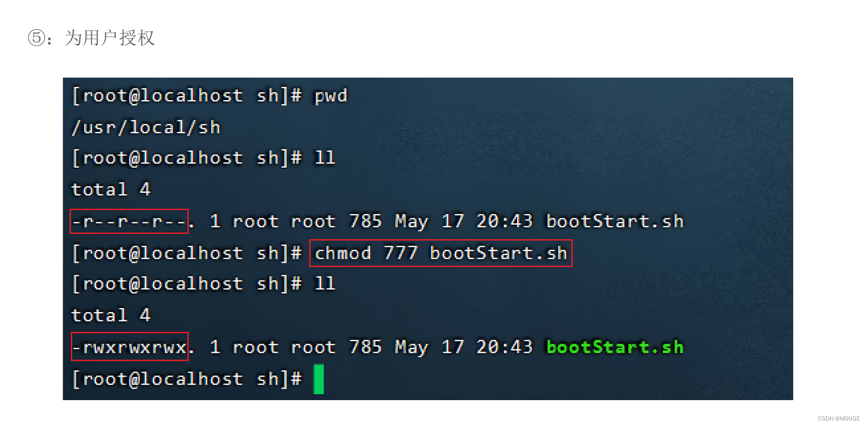Image resolution: width=868 pixels, height=426 pixels.
Task: Select the red-boxed -rwxrwxrwx permissions
Action: (x=129, y=347)
